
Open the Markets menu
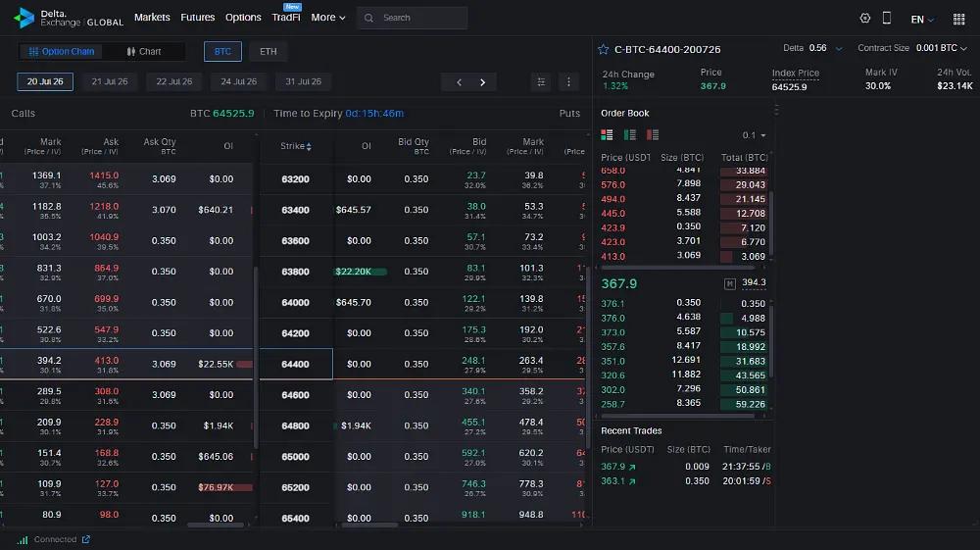[x=152, y=18]
